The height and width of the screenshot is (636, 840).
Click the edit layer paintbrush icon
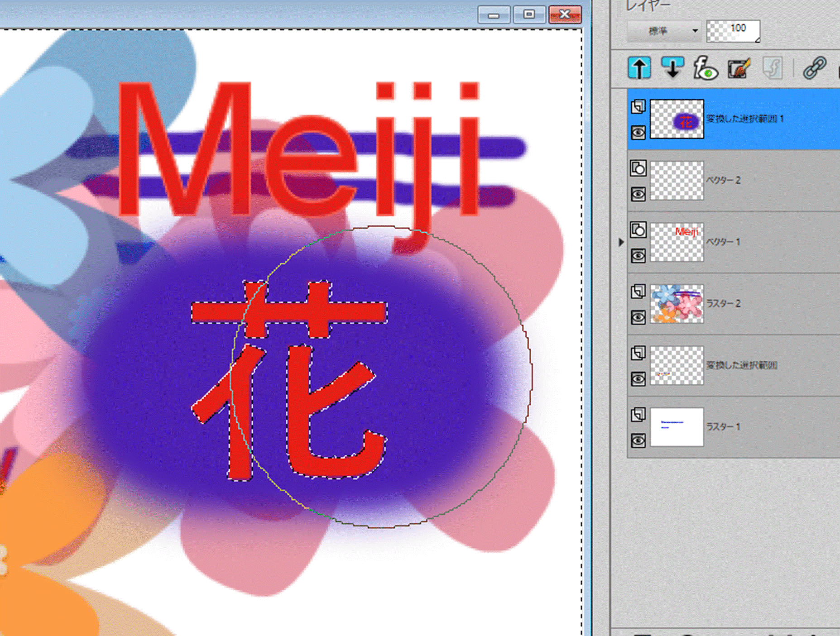point(739,68)
